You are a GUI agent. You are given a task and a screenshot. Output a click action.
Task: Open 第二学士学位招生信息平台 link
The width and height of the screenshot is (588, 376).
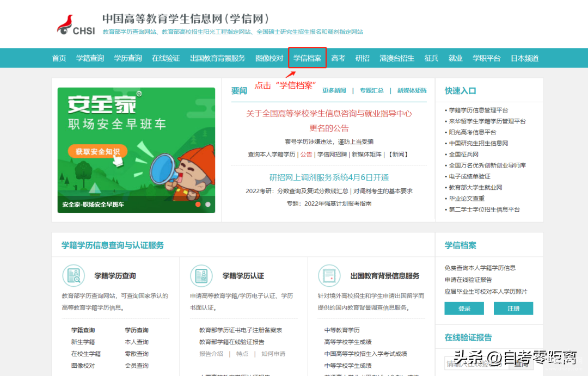(485, 209)
